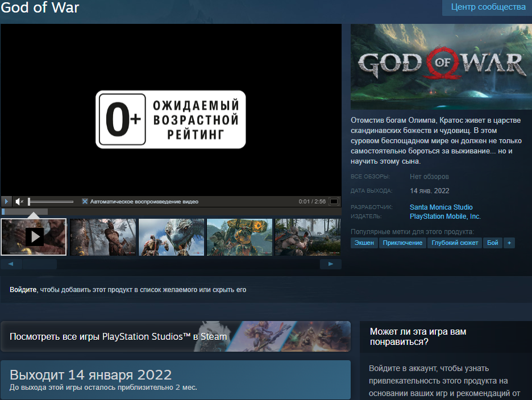Expand more tags with plus button

coord(509,243)
